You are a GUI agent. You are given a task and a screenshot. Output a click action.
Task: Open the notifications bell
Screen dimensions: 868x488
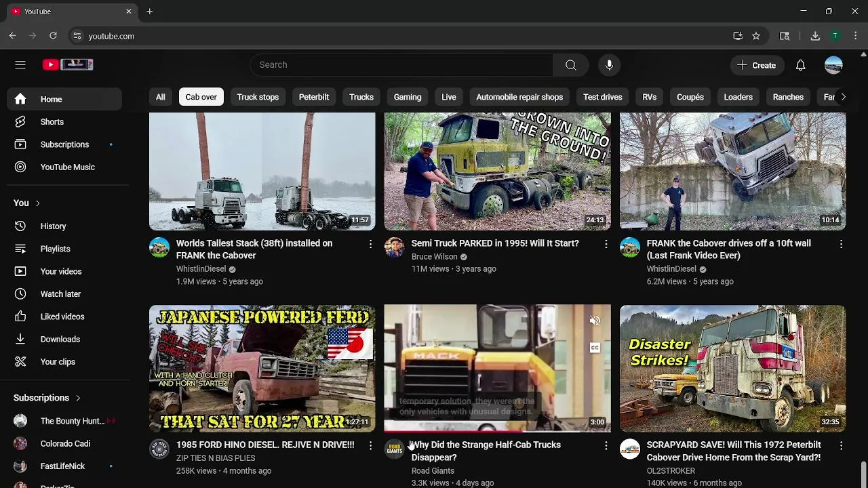click(800, 65)
